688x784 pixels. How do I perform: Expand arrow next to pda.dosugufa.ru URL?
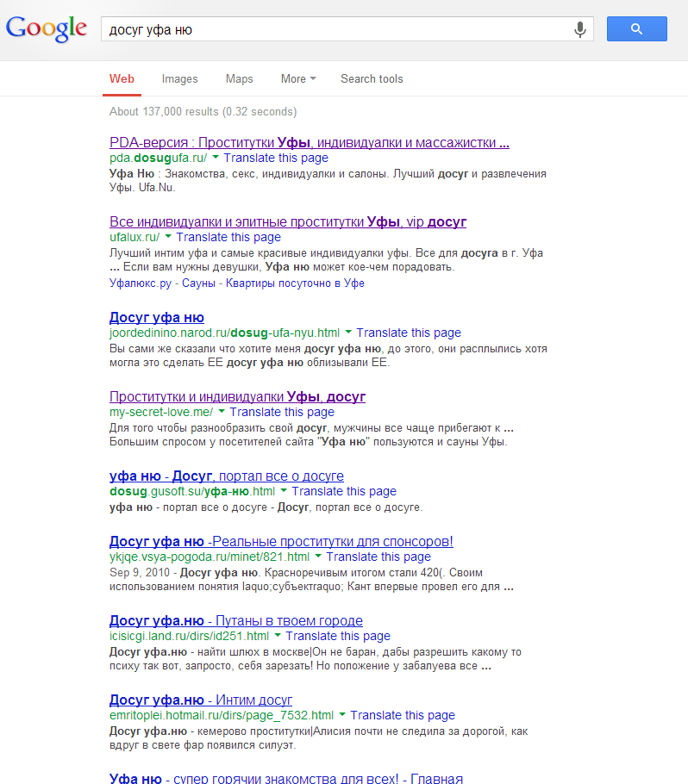216,157
